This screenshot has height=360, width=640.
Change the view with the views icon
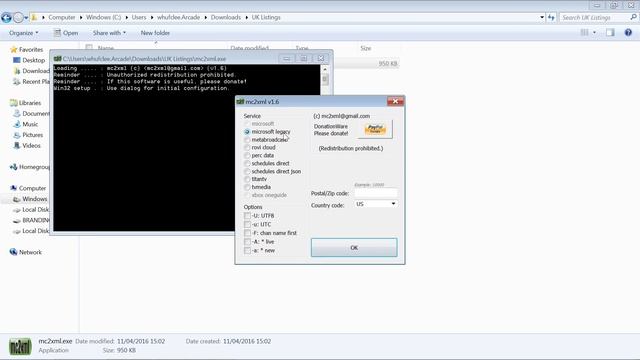pyautogui.click(x=584, y=33)
